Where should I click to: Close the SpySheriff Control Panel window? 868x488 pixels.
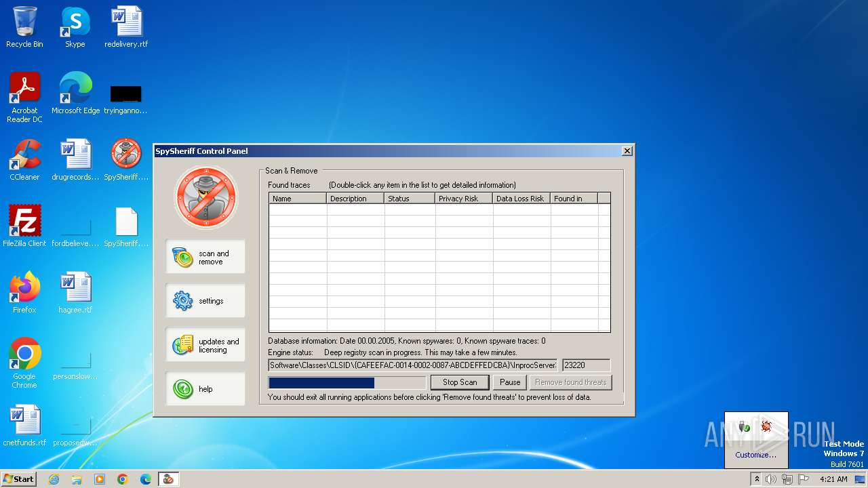click(627, 150)
